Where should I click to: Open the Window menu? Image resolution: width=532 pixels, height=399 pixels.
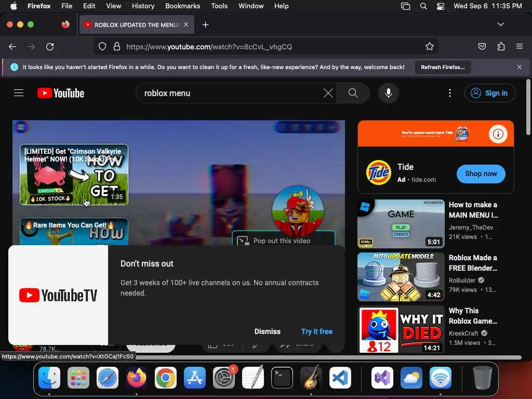251,6
